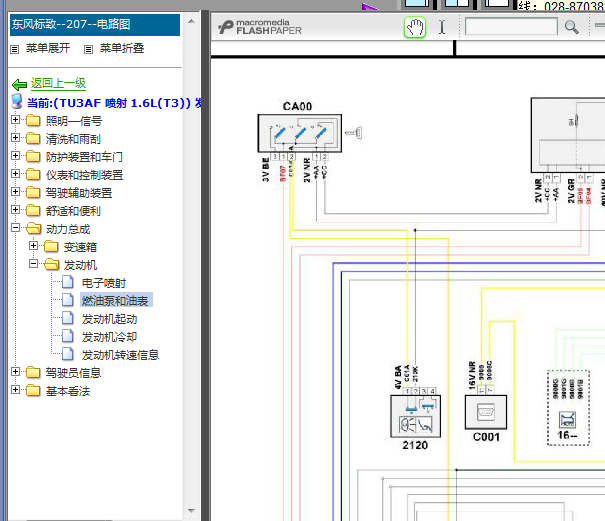This screenshot has height=521, width=605.
Task: Expand the 变速箱 subfolder
Action: pos(34,245)
